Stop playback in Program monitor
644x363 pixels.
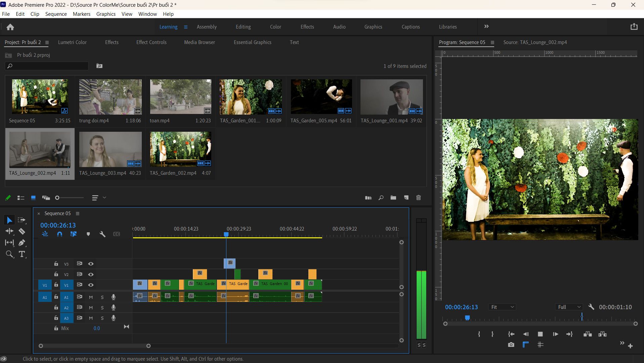540,334
